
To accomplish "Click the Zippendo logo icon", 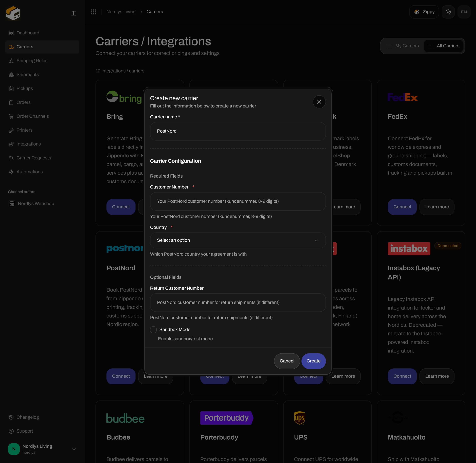I will (x=13, y=13).
